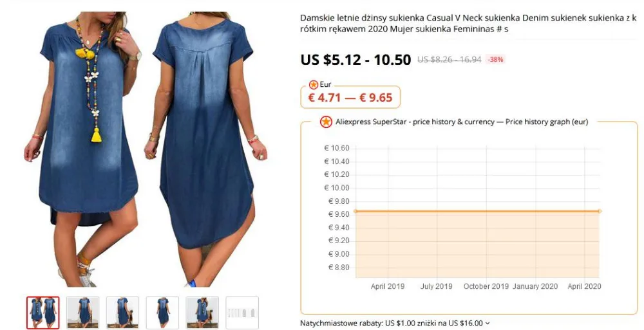This screenshot has height=330, width=644.
Task: Click the October 2019 axis label
Action: click(486, 286)
